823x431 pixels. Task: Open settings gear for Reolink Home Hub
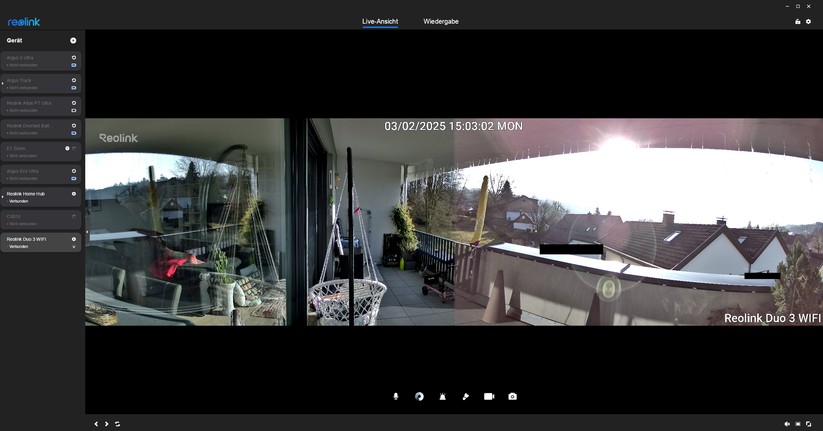[x=73, y=194]
